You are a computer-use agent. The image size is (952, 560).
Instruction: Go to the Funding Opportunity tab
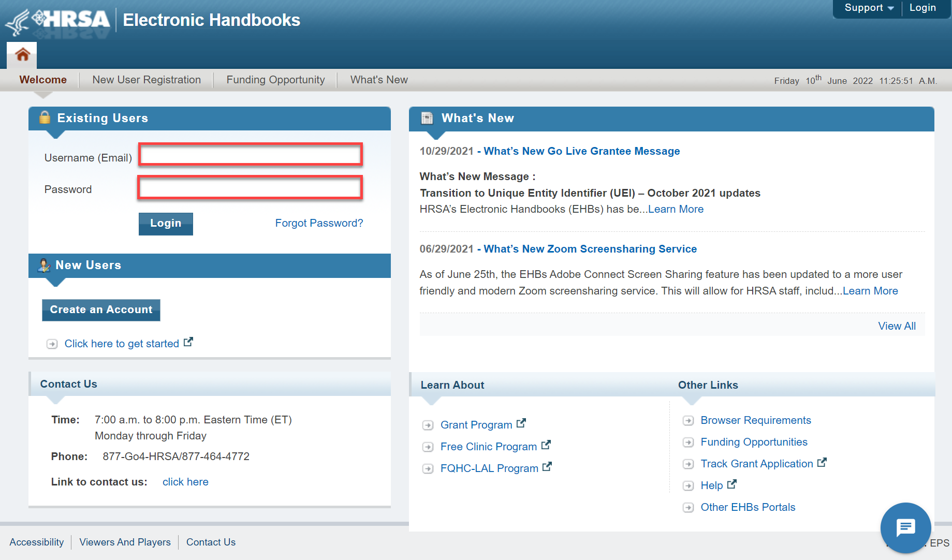(x=275, y=80)
